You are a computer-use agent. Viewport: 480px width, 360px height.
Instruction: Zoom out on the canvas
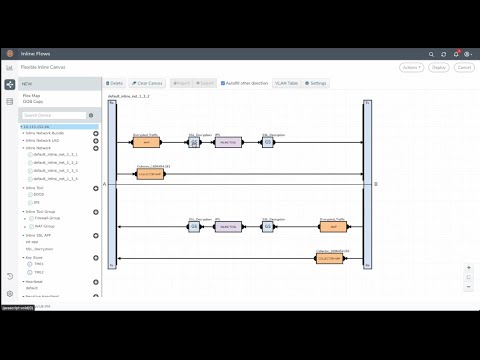point(469,286)
